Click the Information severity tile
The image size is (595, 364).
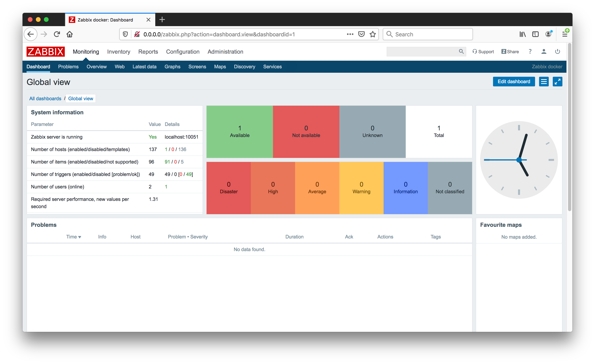point(406,188)
